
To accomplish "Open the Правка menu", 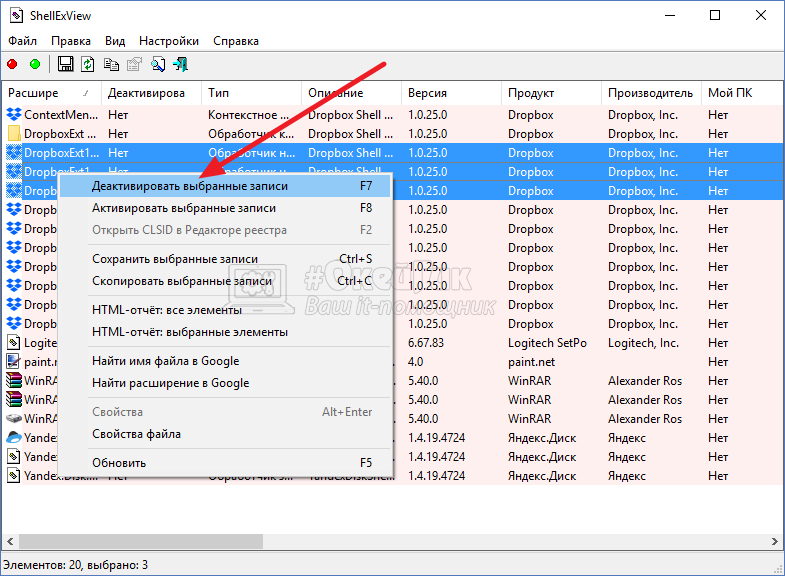I will (x=71, y=41).
